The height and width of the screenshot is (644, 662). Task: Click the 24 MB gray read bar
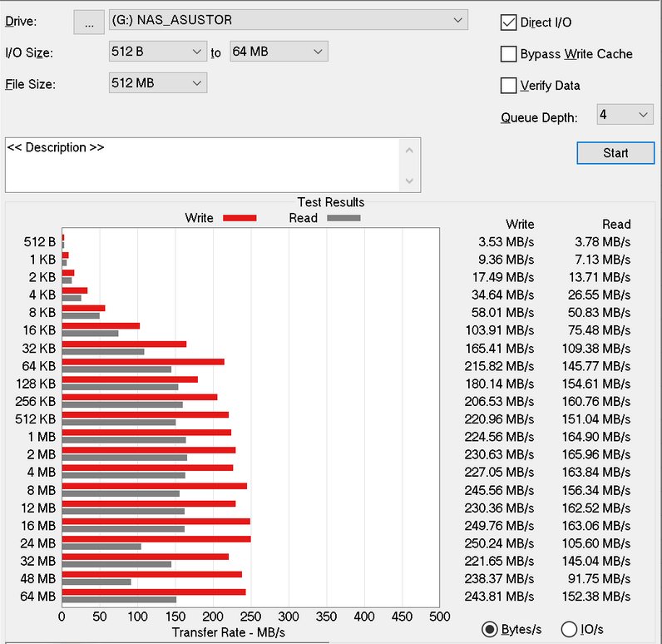point(101,547)
